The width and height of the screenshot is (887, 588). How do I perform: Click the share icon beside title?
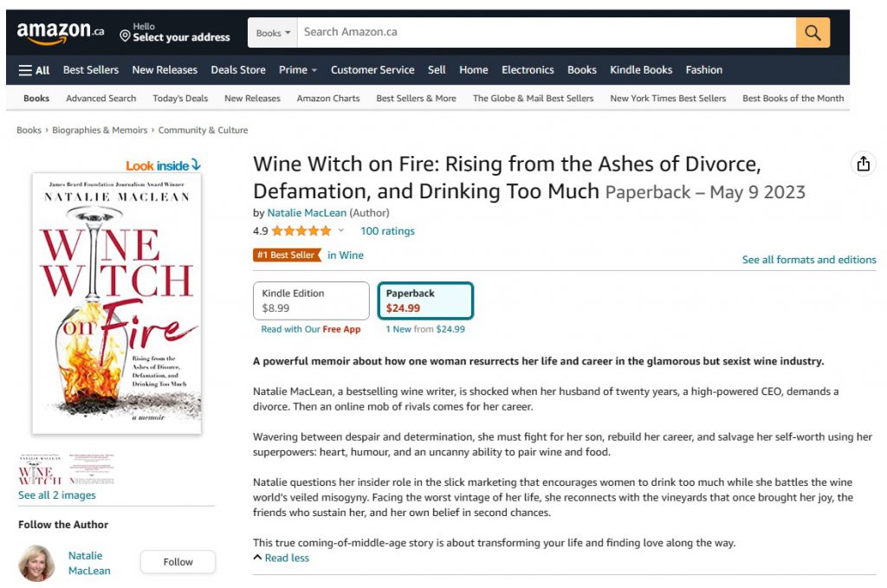click(x=863, y=164)
